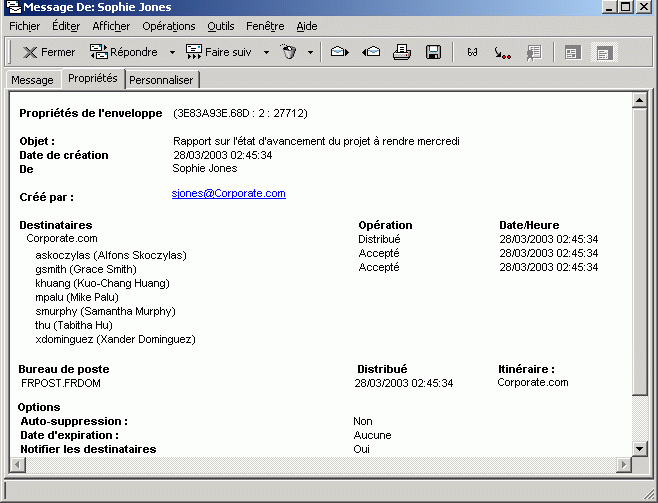Screen dimensions: 658x503
Task: Click the horizontal scrollbar right arrow
Action: point(624,464)
